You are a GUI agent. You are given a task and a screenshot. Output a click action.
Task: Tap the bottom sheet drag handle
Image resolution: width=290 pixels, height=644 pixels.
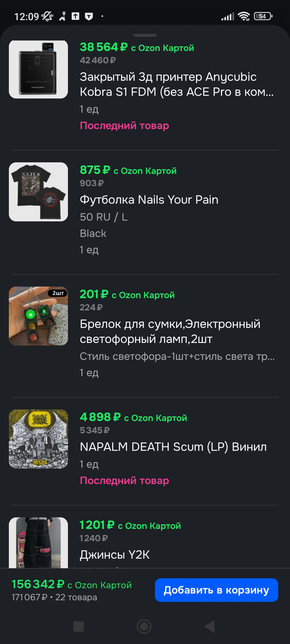[145, 35]
